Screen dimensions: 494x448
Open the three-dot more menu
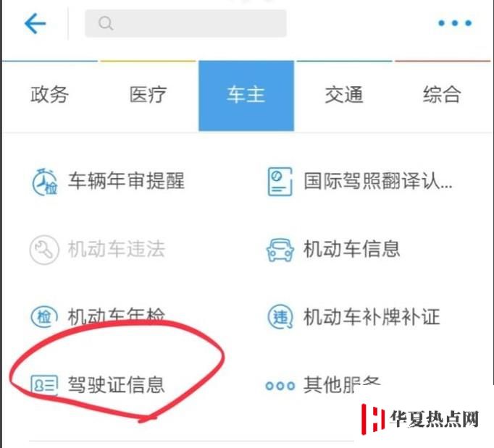click(x=455, y=23)
